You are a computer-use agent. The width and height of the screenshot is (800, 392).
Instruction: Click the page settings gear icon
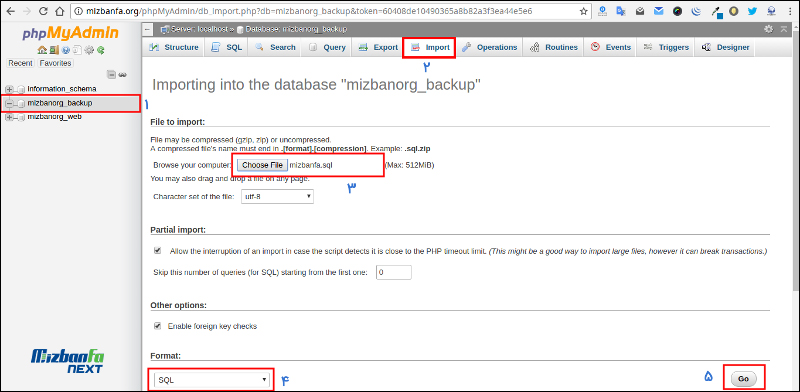pyautogui.click(x=768, y=29)
